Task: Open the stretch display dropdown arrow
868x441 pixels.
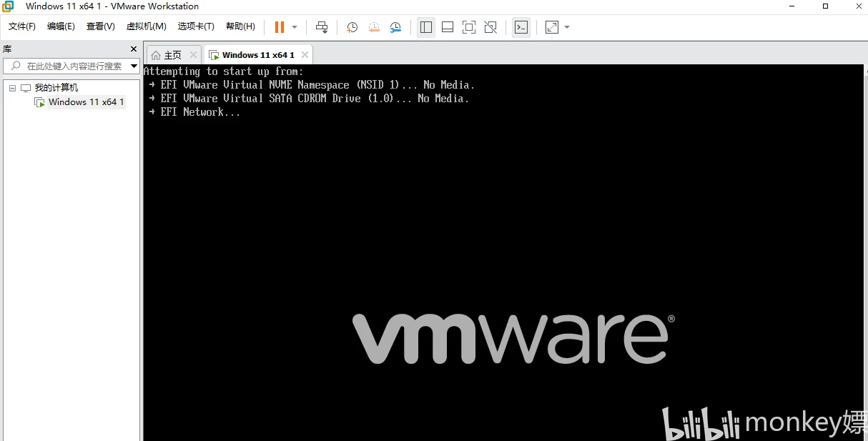Action: [x=567, y=27]
